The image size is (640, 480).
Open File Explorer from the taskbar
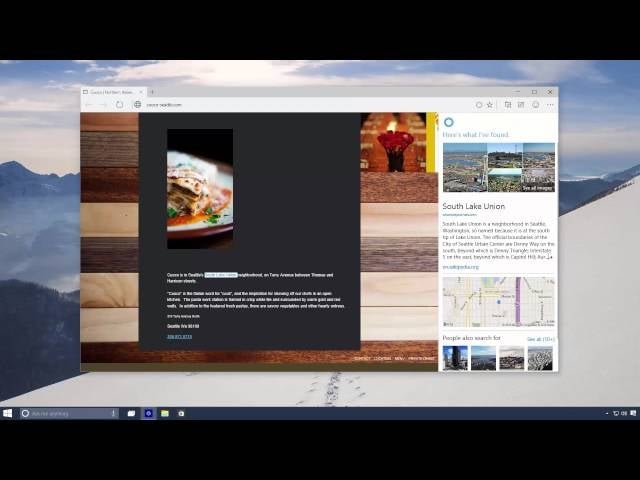[x=164, y=413]
